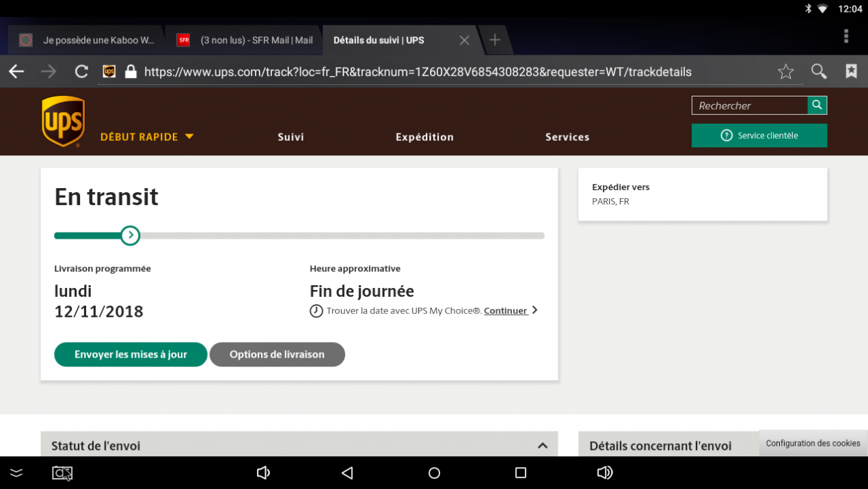This screenshot has width=868, height=489.
Task: Tap the screenshot icon in navigation bar
Action: 62,473
